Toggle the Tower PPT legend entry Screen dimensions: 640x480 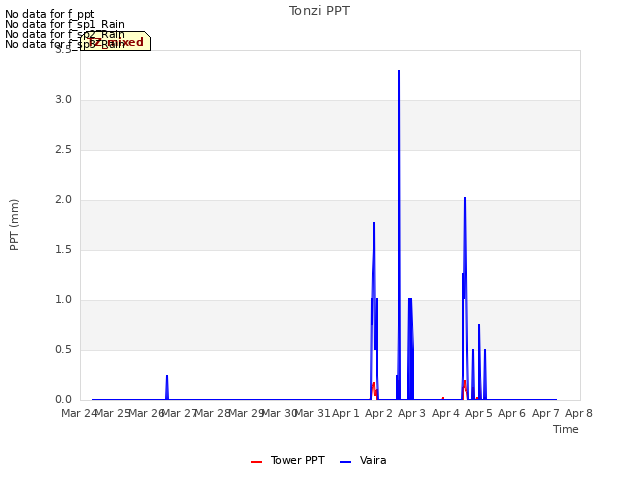point(288,460)
